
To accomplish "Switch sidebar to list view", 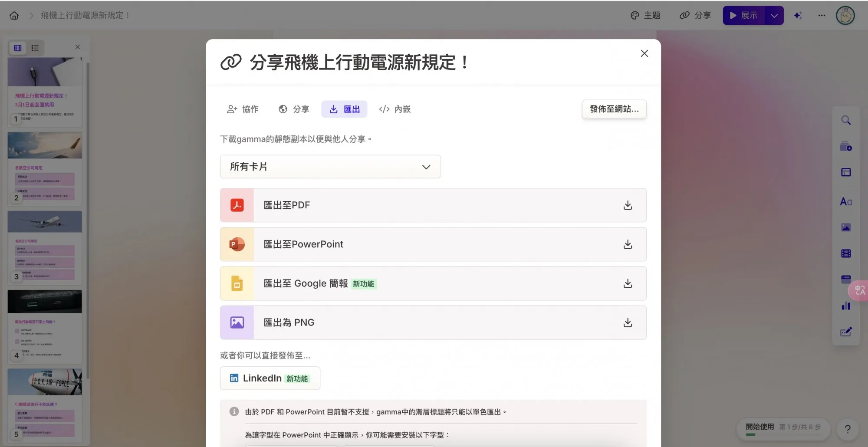I will [35, 48].
